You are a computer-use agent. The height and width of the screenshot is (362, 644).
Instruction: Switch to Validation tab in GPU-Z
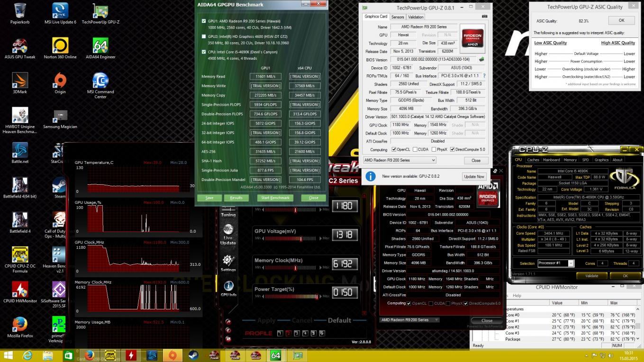416,17
